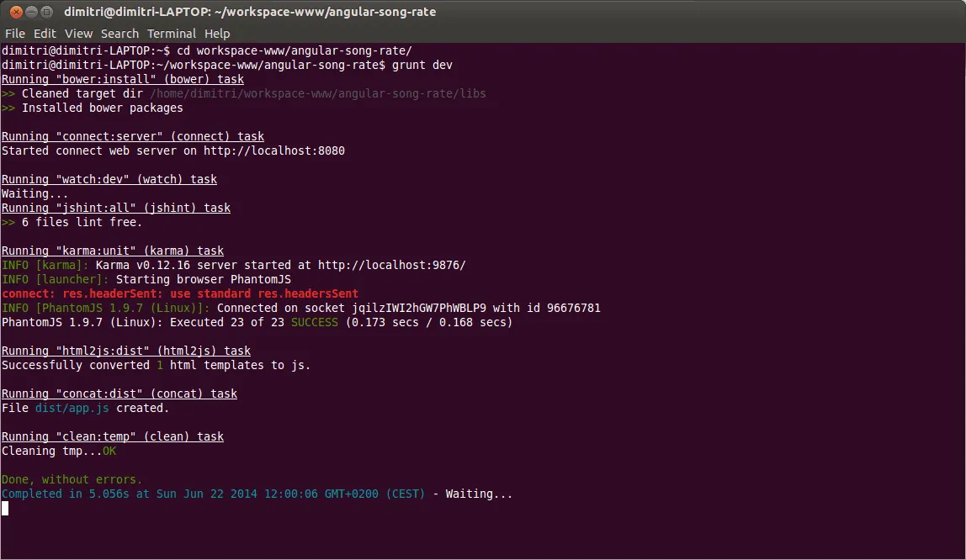Click the SUCCESS text from PhantomJS tests

(x=314, y=322)
